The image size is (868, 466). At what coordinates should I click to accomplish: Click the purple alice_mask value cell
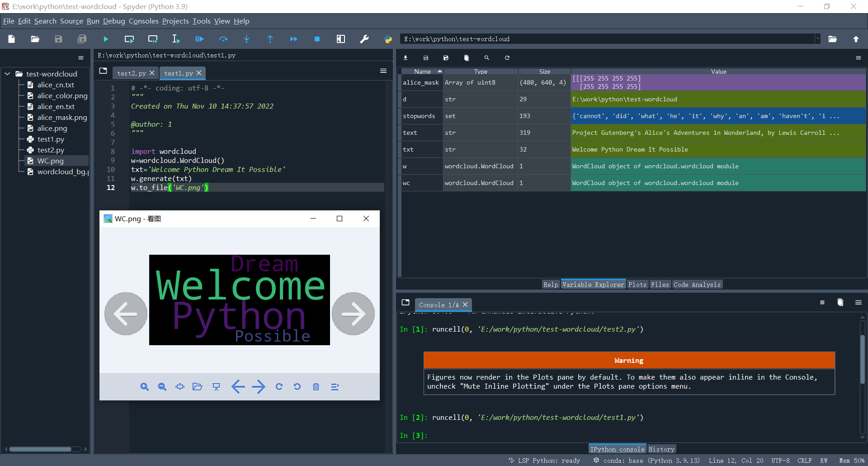(x=718, y=82)
